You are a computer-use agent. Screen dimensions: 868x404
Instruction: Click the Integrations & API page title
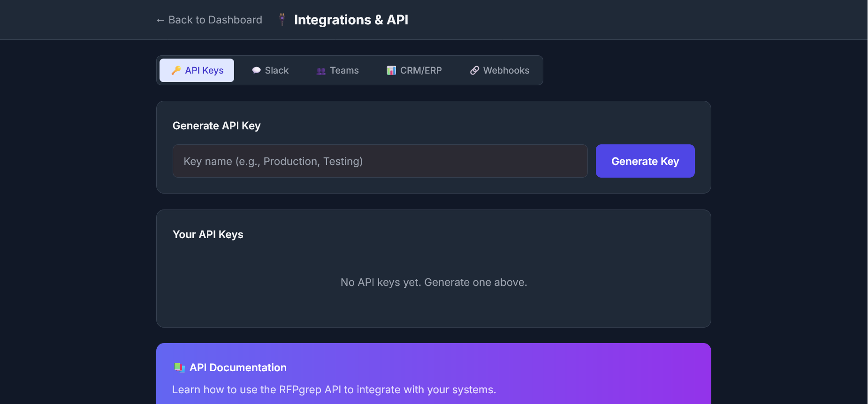(351, 20)
